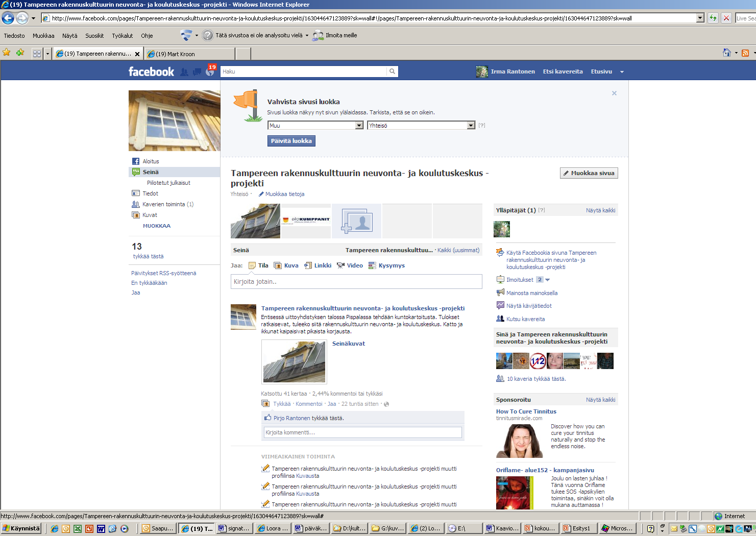Screen dimensions: 756x536
Task: Open Saapu... taskbar window
Action: pos(158,528)
